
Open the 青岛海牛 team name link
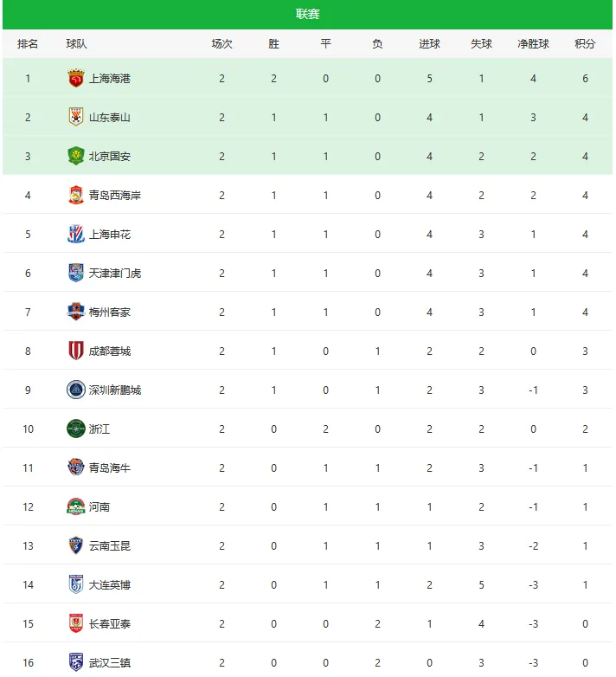[x=110, y=467]
